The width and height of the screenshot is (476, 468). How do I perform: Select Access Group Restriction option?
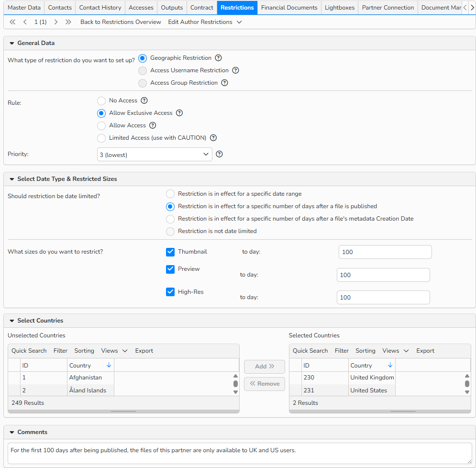click(143, 83)
